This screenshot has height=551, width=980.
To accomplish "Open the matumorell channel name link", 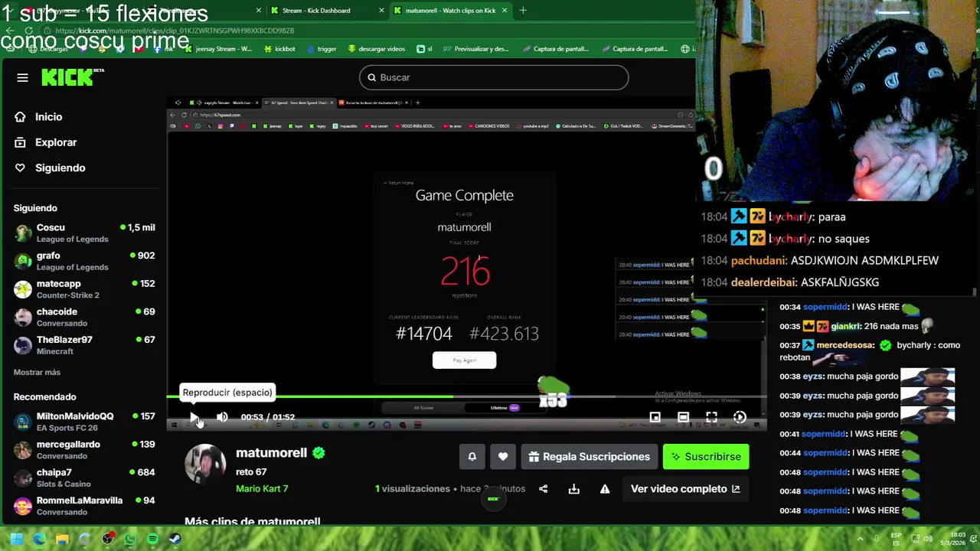I will click(x=271, y=452).
